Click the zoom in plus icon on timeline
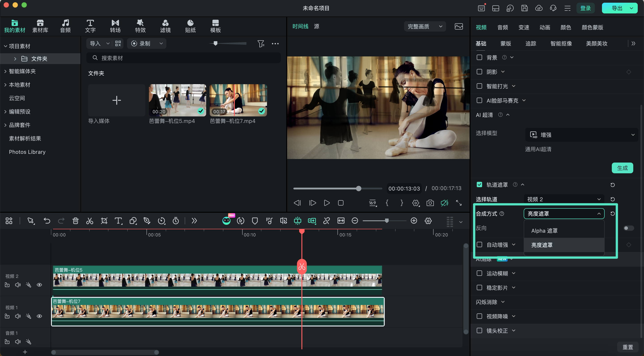 tap(414, 221)
